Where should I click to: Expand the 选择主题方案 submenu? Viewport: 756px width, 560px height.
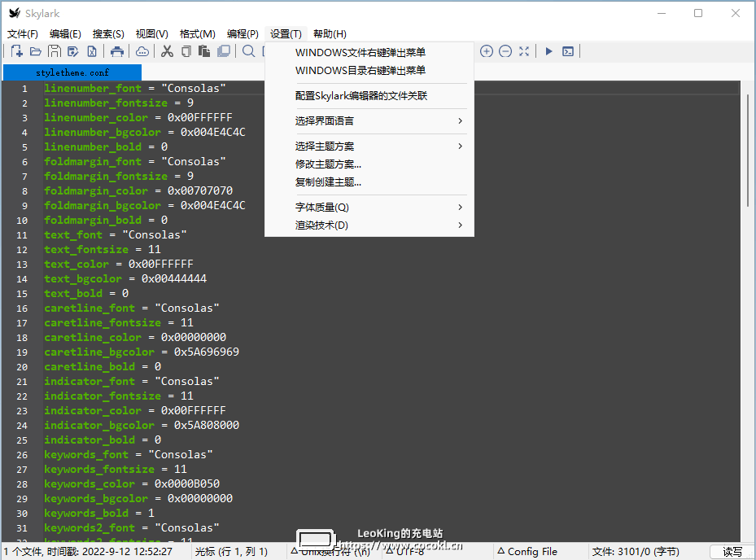pyautogui.click(x=369, y=147)
